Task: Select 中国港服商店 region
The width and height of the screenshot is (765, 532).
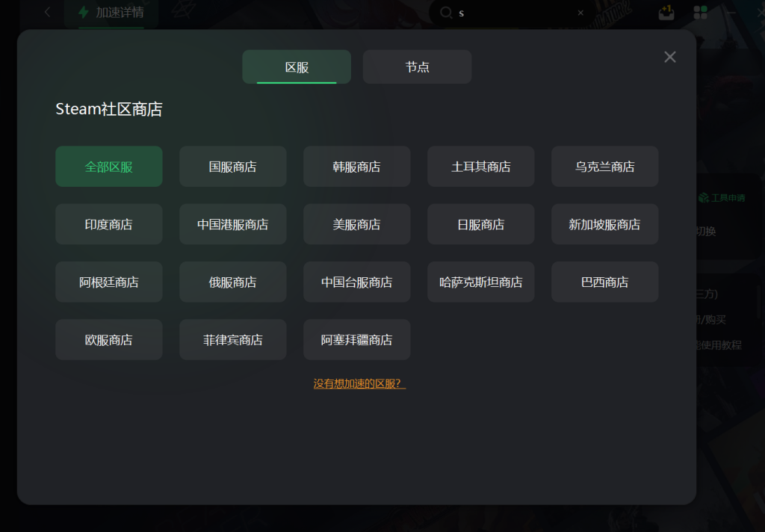Action: tap(233, 224)
